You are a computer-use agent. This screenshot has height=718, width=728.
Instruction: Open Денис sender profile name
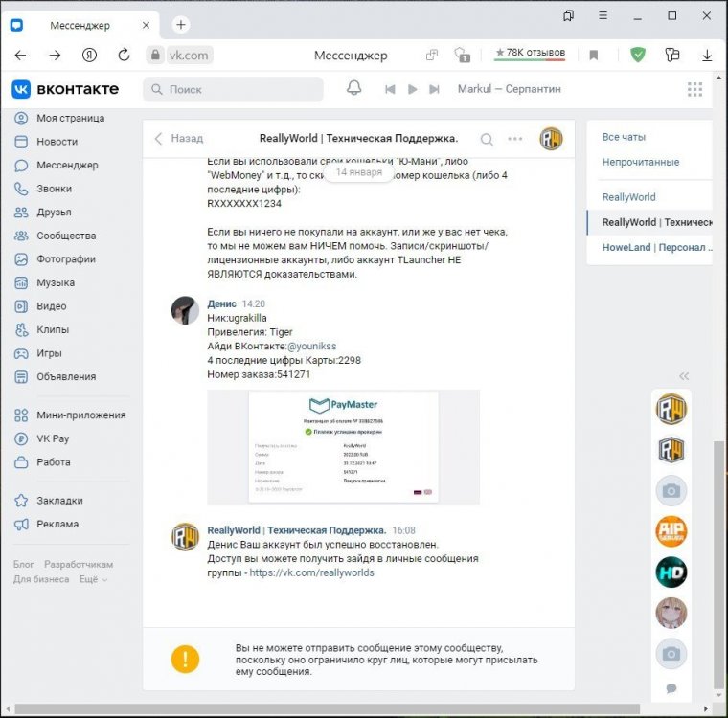coord(221,303)
